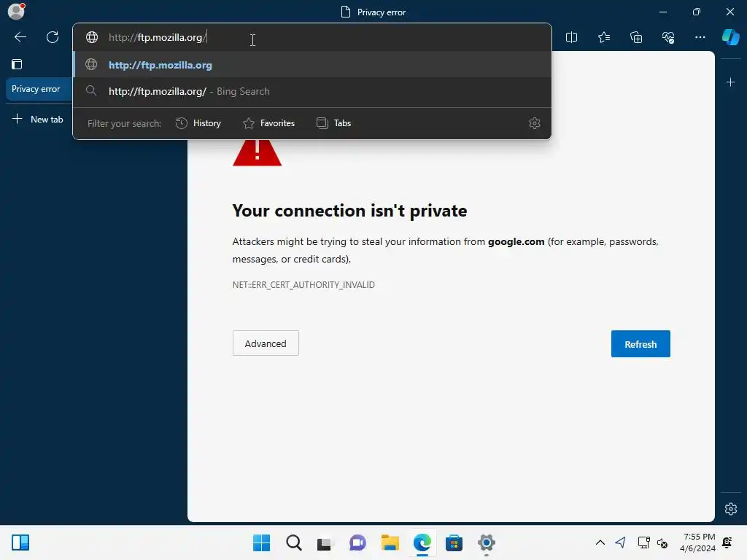Viewport: 747px width, 560px height.
Task: Click the globe icon in the address bar
Action: pos(91,37)
